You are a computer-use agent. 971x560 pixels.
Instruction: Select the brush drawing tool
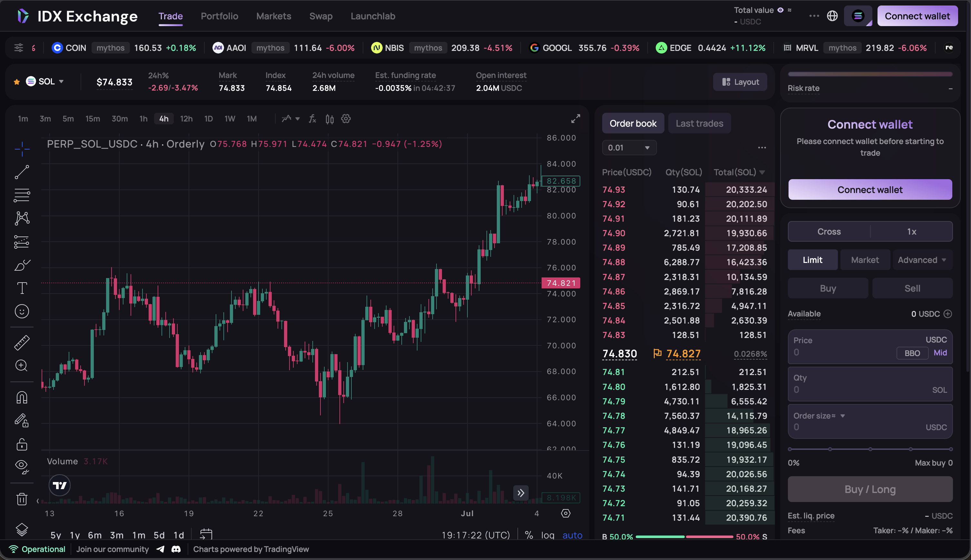(x=22, y=265)
